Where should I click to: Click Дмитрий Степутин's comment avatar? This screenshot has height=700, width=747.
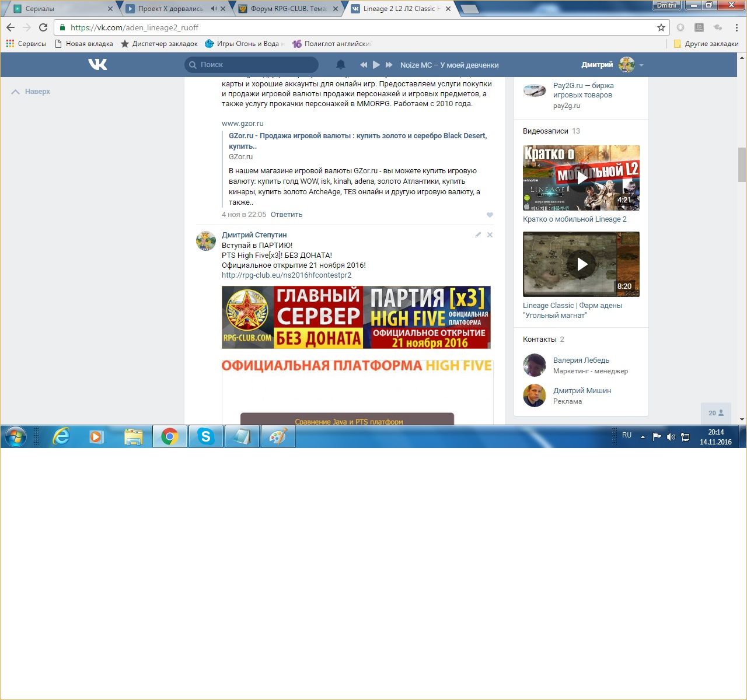coord(206,240)
